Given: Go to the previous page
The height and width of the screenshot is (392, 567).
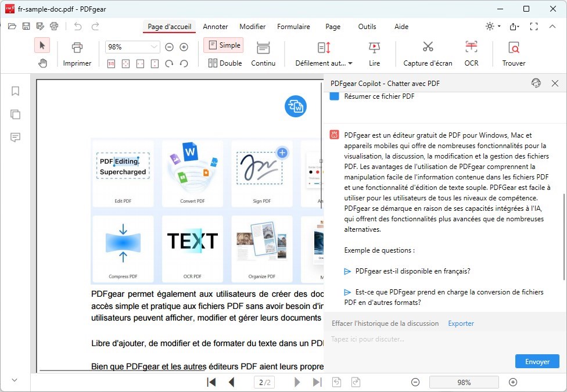Looking at the screenshot, I should tap(232, 382).
